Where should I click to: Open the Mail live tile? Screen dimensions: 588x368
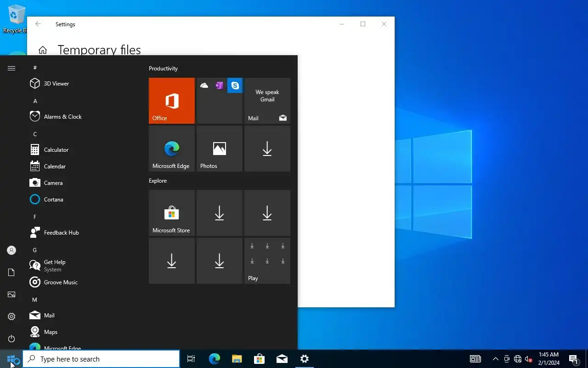pyautogui.click(x=267, y=101)
